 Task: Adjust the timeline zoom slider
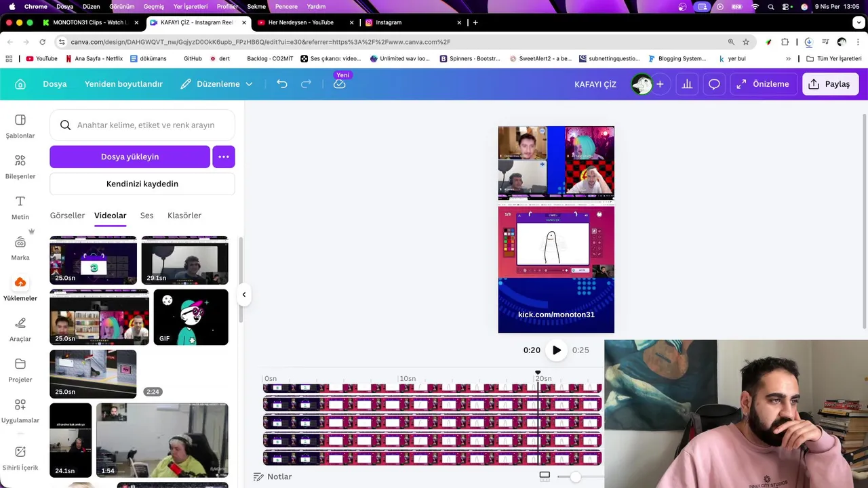tap(576, 476)
